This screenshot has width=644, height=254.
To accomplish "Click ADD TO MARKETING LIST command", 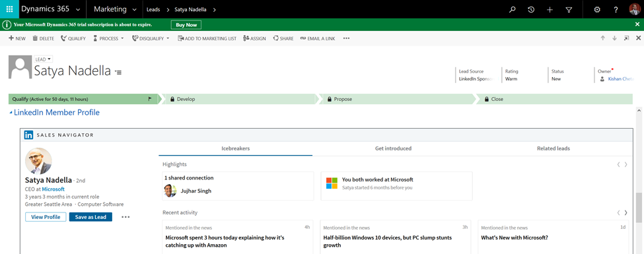I will pyautogui.click(x=207, y=38).
